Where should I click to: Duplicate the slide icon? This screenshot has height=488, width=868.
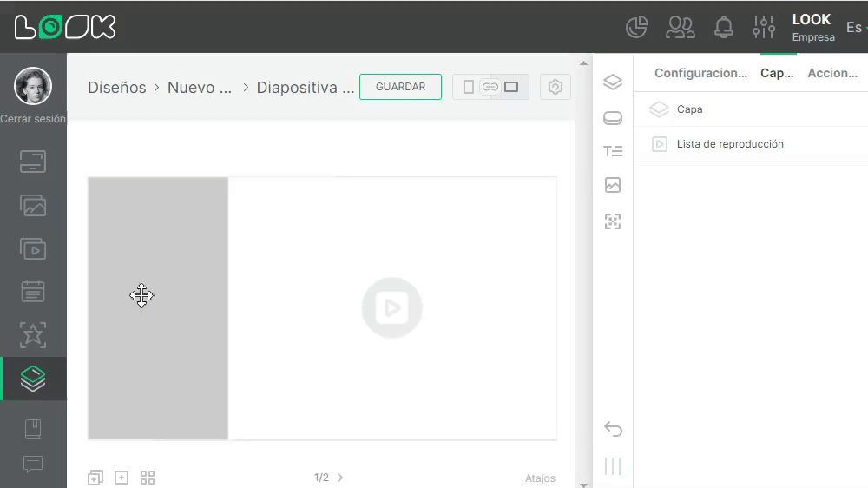[x=95, y=478]
